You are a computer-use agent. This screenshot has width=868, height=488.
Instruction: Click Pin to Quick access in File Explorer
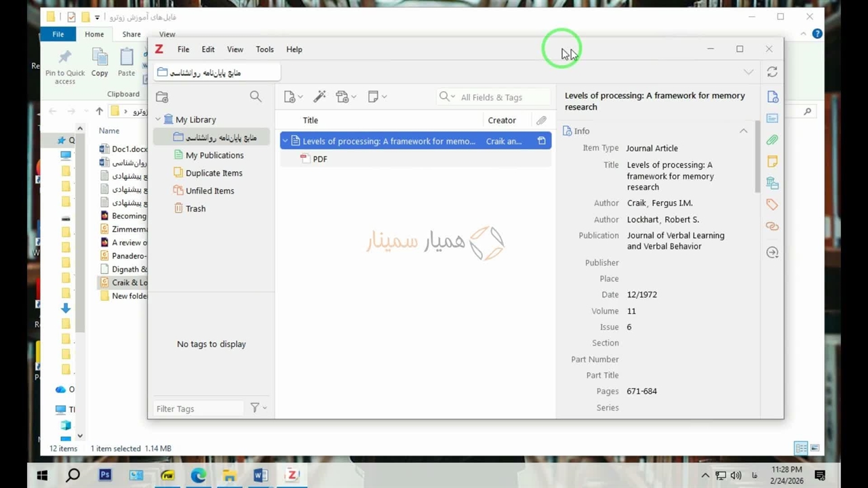coord(65,66)
